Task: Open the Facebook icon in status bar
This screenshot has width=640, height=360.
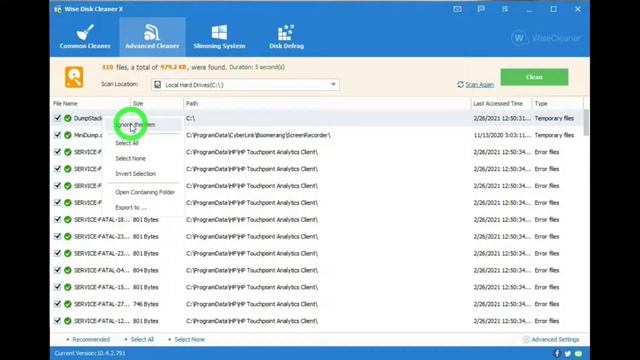Action: (x=557, y=353)
